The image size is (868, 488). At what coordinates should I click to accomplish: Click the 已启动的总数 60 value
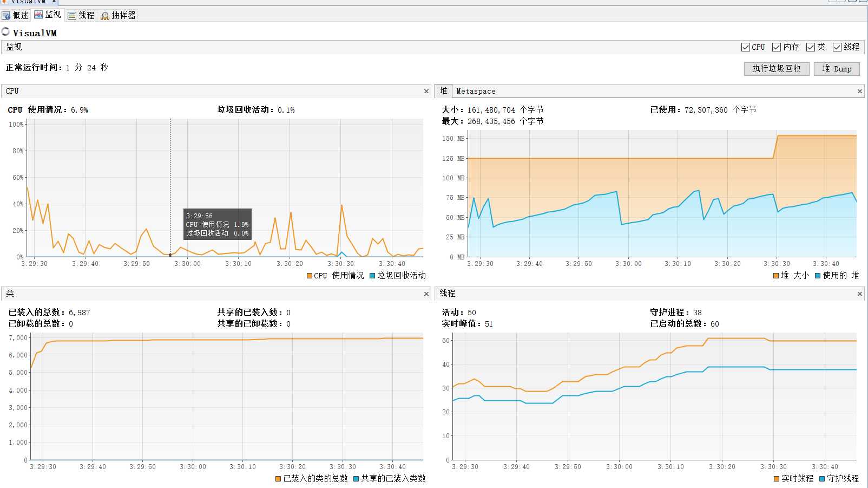715,324
